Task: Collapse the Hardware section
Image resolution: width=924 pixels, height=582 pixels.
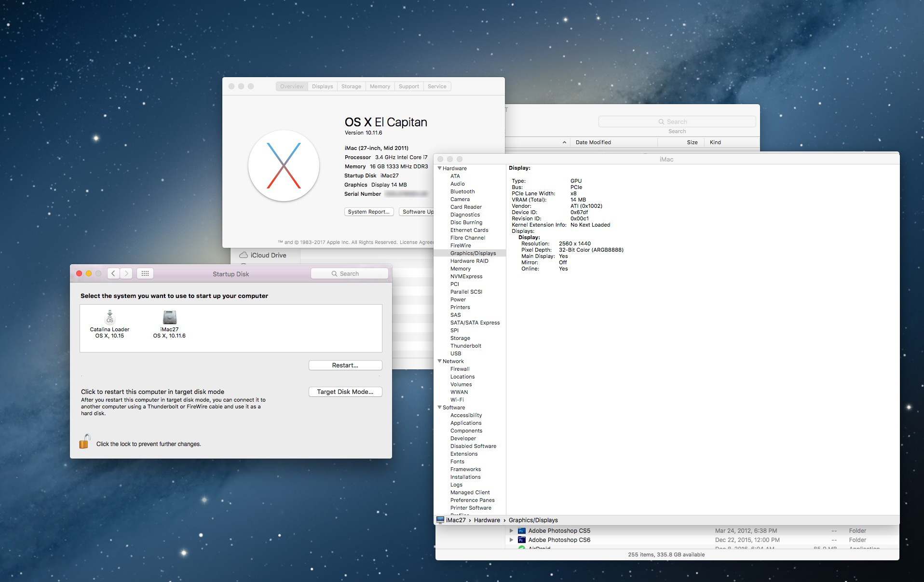Action: coord(439,168)
